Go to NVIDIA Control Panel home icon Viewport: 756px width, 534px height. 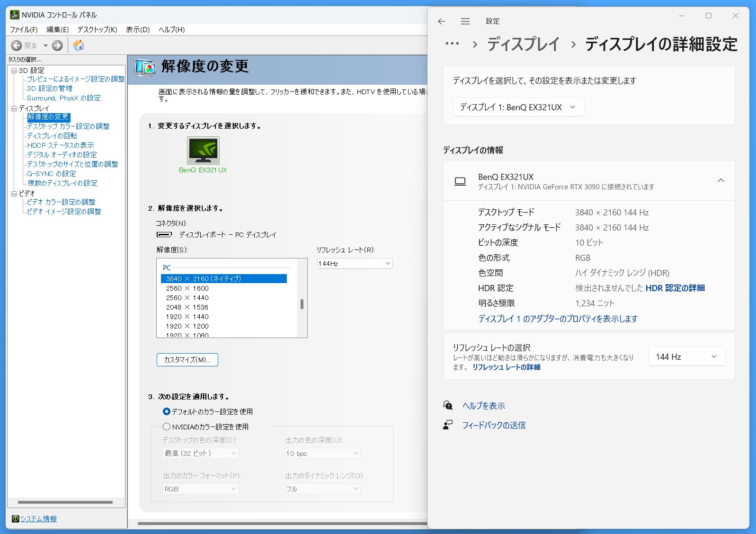coord(79,45)
